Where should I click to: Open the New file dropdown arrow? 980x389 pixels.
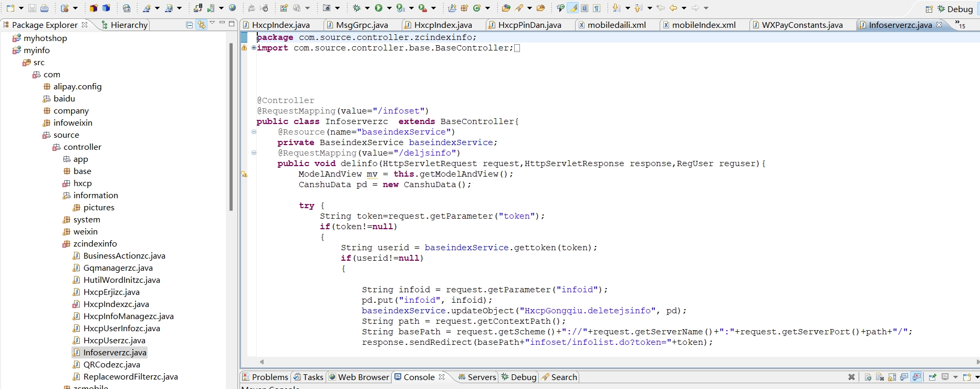pyautogui.click(x=21, y=8)
